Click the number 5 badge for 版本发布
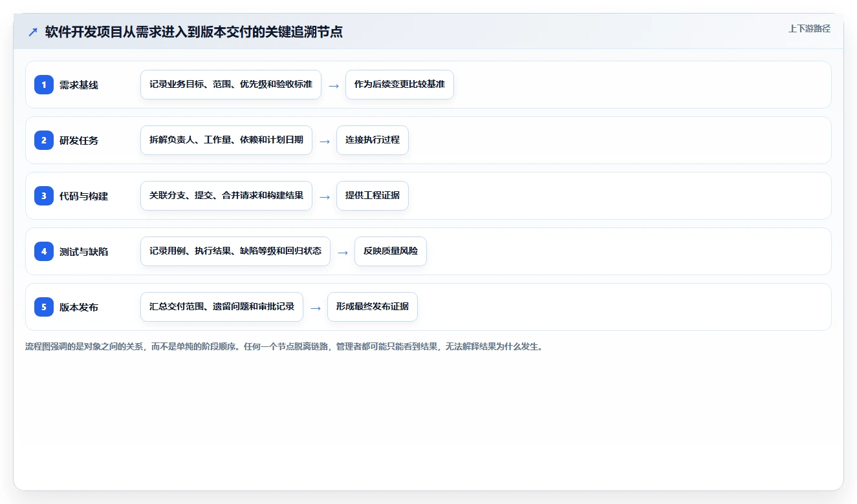 click(x=44, y=307)
